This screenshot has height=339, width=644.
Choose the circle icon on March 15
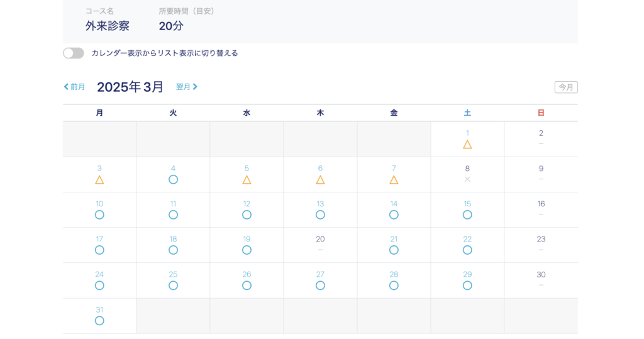pos(467,215)
